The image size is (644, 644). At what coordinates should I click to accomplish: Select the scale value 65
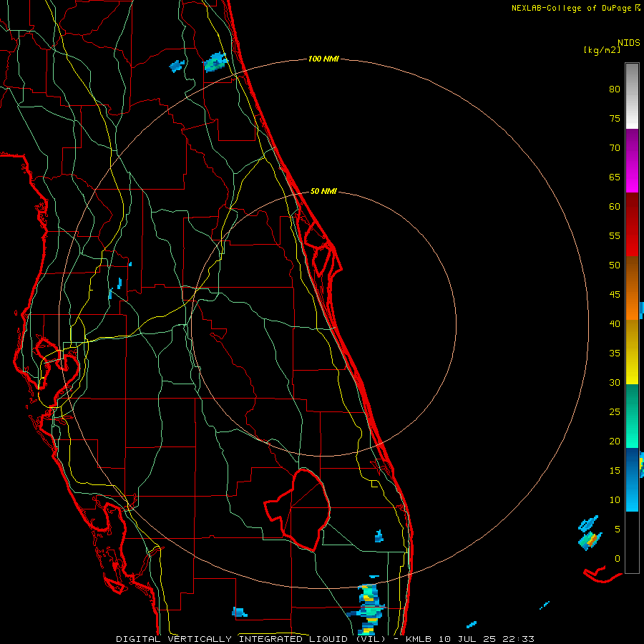[615, 177]
